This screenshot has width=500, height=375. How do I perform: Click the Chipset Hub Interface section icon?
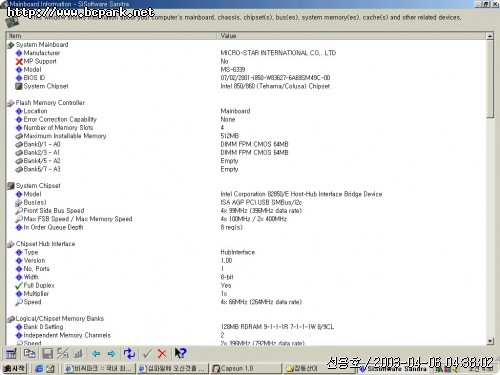pos(11,244)
